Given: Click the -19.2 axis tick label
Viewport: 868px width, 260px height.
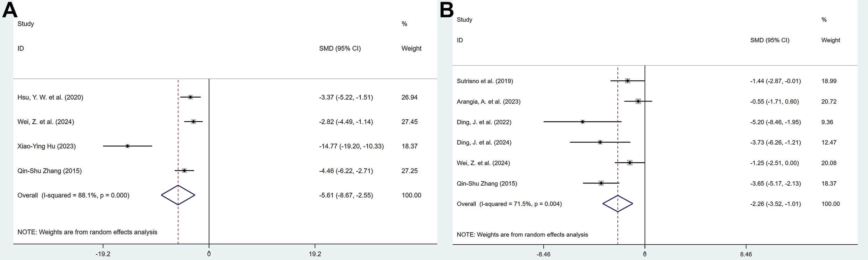Looking at the screenshot, I should tap(103, 254).
